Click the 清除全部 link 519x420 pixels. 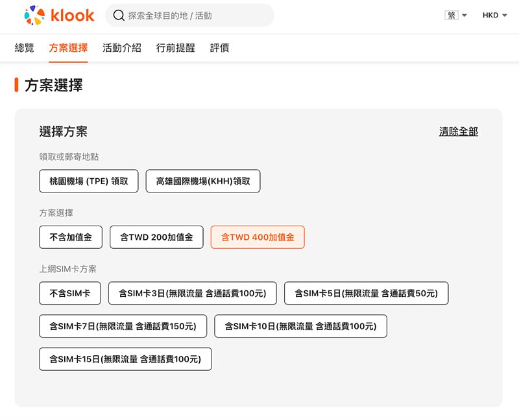(459, 132)
